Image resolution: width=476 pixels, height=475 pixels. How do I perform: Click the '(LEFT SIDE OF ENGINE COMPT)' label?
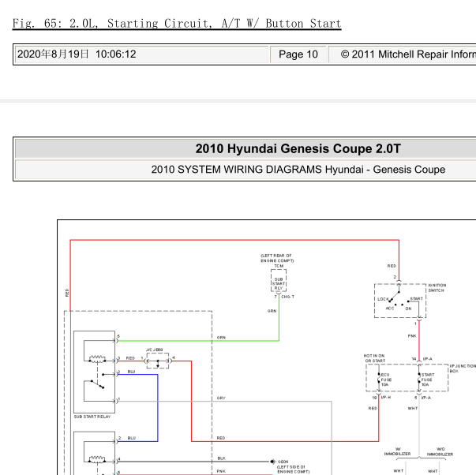coord(293,469)
